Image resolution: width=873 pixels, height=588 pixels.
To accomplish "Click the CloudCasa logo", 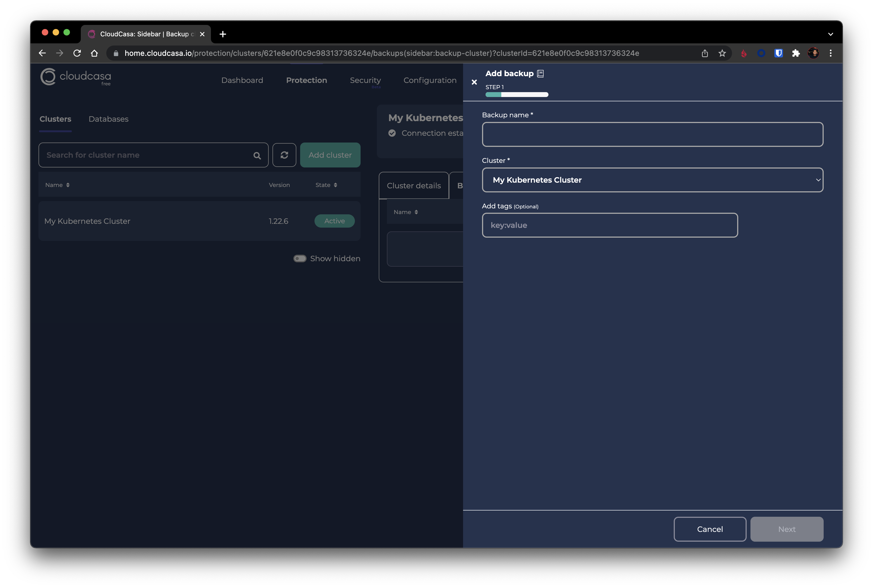I will pyautogui.click(x=75, y=77).
